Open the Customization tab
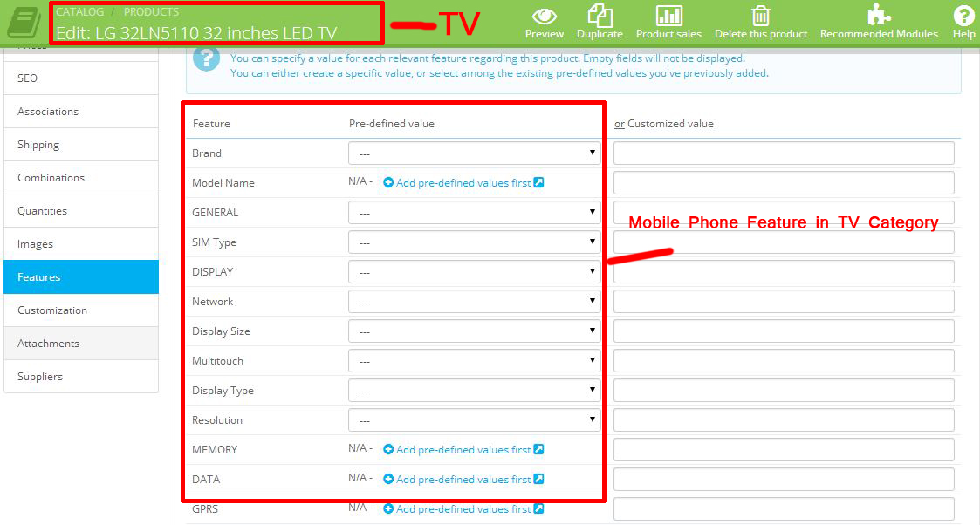 click(x=81, y=310)
